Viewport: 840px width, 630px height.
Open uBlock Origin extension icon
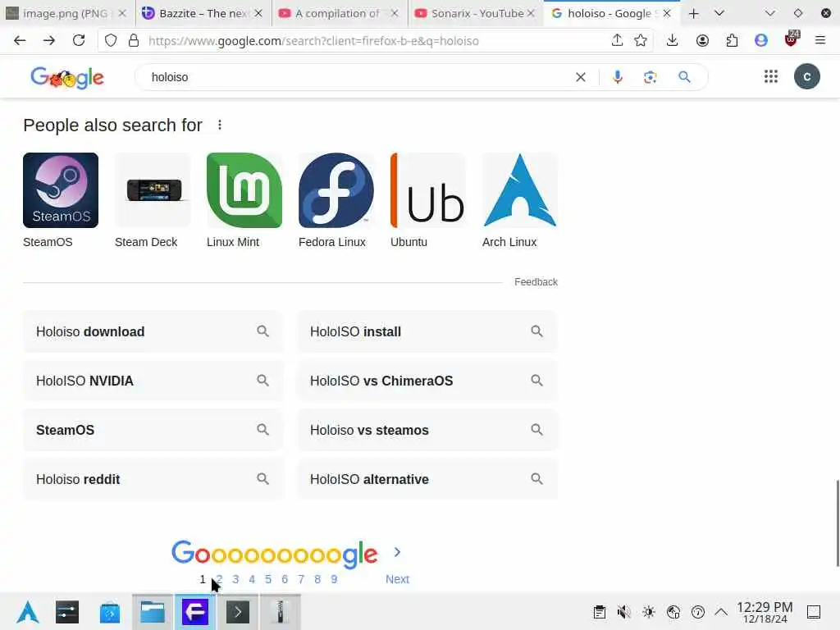(792, 39)
